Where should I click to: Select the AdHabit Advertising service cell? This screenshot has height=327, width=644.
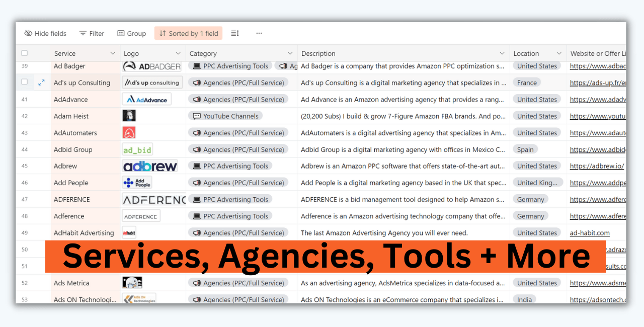(86, 233)
